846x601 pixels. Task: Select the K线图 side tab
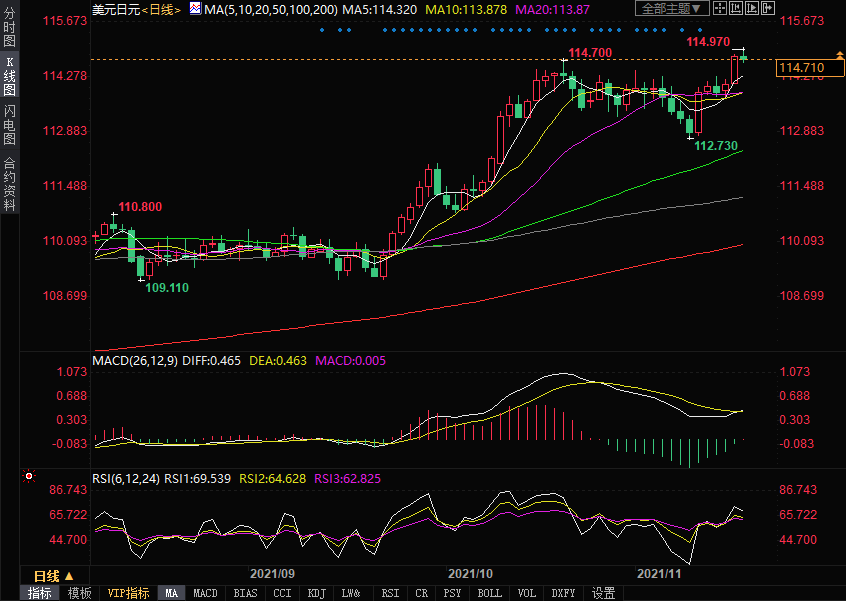tap(9, 76)
